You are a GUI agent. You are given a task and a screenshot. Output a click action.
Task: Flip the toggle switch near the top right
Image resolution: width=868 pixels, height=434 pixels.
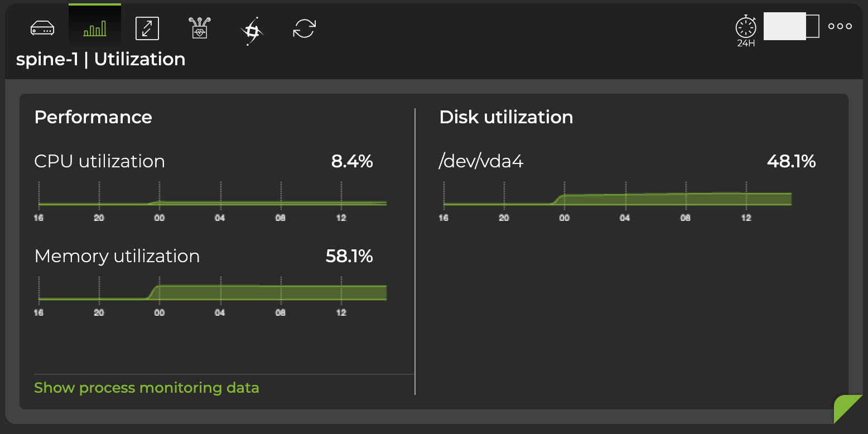point(792,26)
